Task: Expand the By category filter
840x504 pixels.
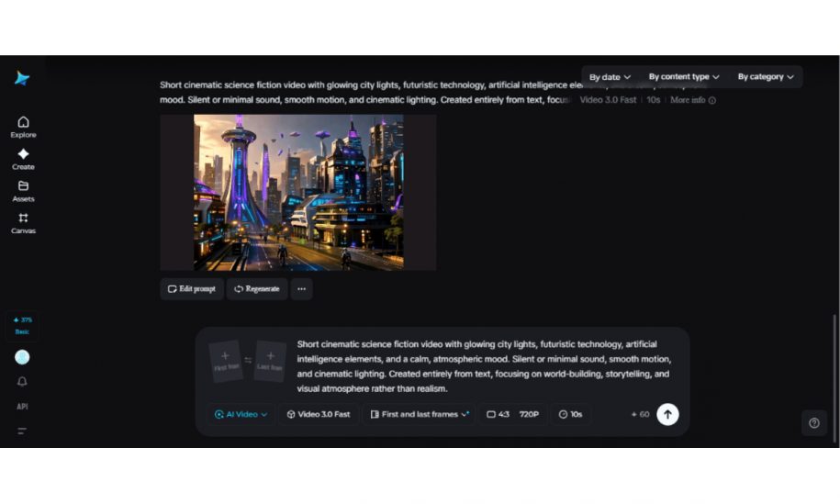Action: tap(766, 77)
